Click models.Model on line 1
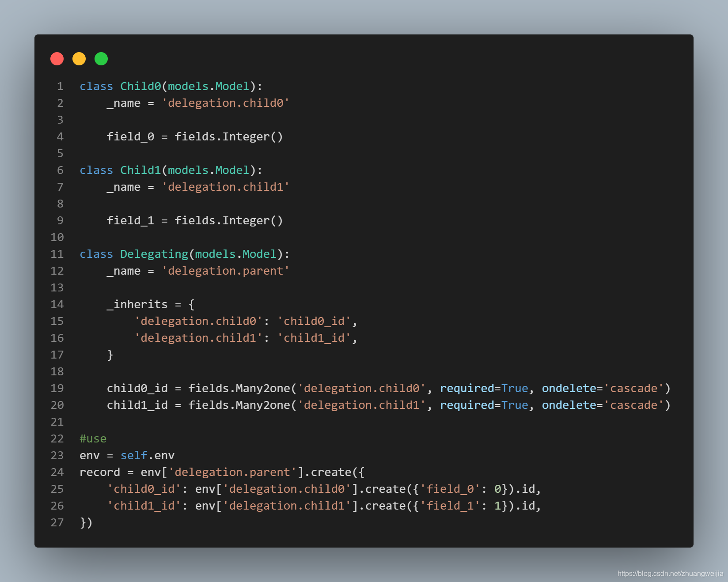Viewport: 728px width, 582px height. pos(209,86)
